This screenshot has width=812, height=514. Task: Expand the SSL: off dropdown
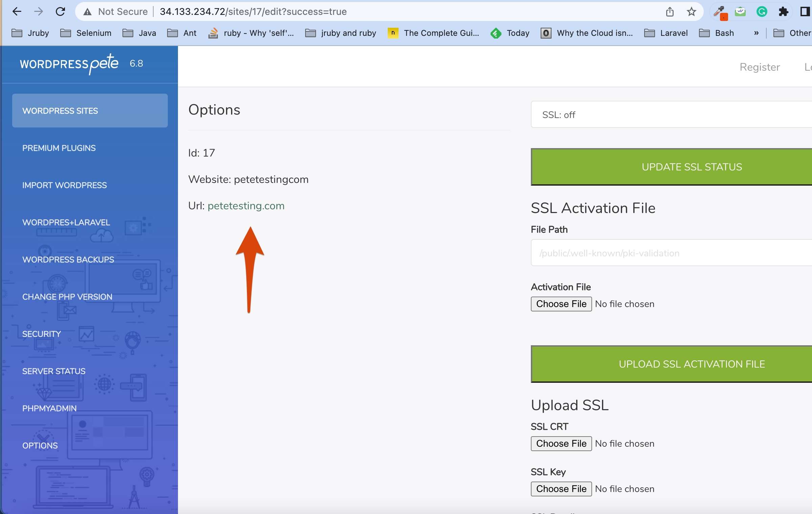point(671,115)
